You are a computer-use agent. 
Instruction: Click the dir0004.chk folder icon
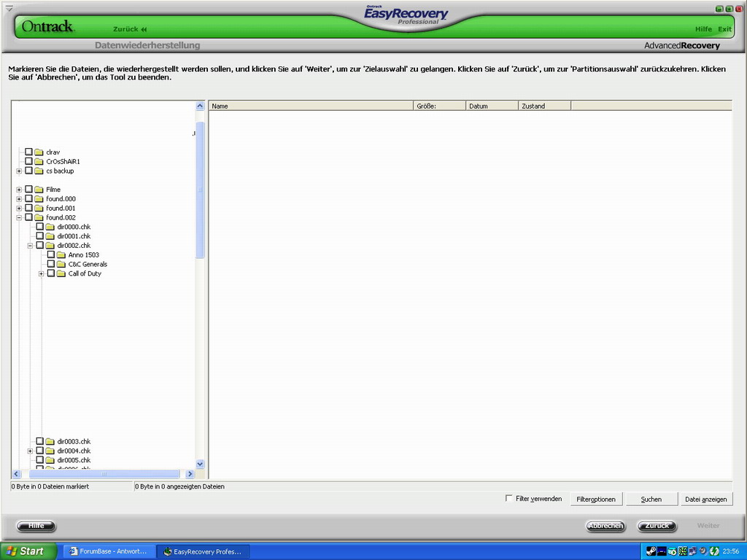(50, 451)
